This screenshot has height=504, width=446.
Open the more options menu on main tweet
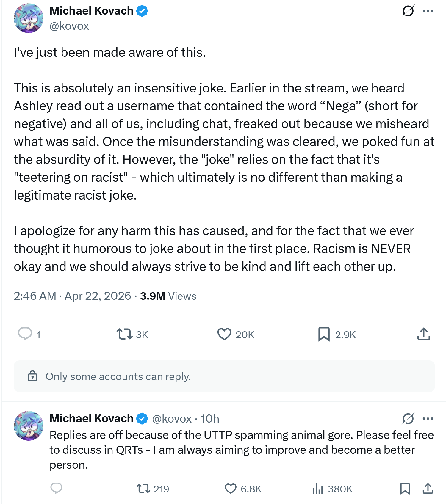pos(428,11)
